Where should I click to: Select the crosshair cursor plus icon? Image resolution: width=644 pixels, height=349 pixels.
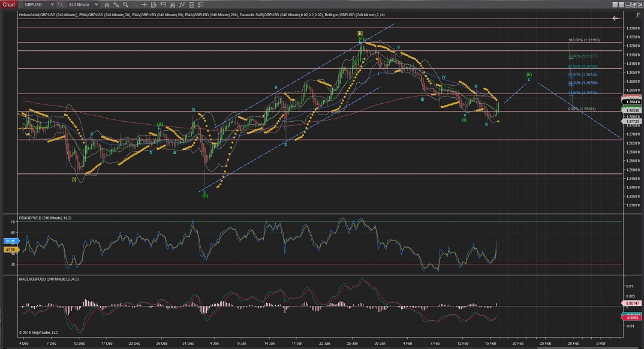pyautogui.click(x=144, y=5)
